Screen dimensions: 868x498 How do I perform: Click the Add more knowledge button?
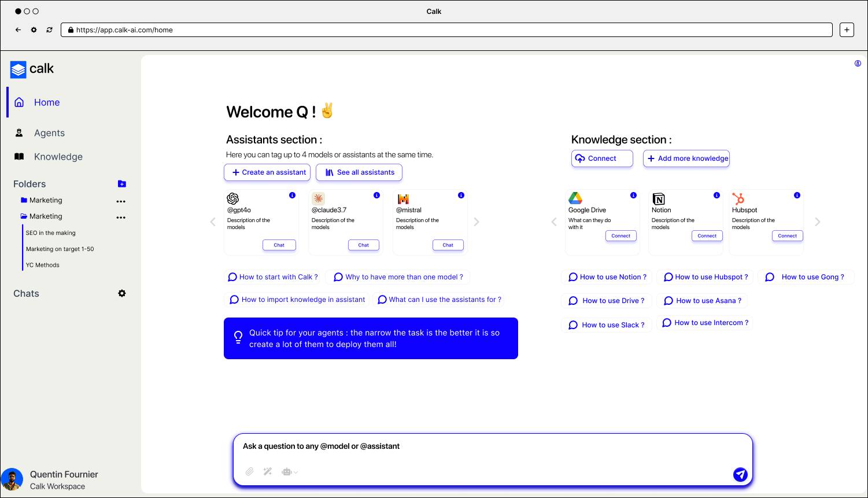[x=686, y=158]
